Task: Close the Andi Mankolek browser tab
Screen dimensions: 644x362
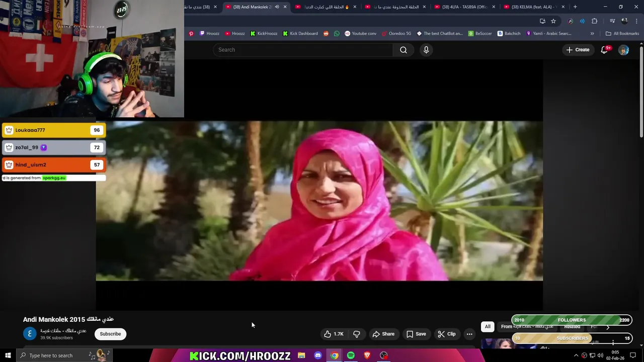Action: coord(285,7)
